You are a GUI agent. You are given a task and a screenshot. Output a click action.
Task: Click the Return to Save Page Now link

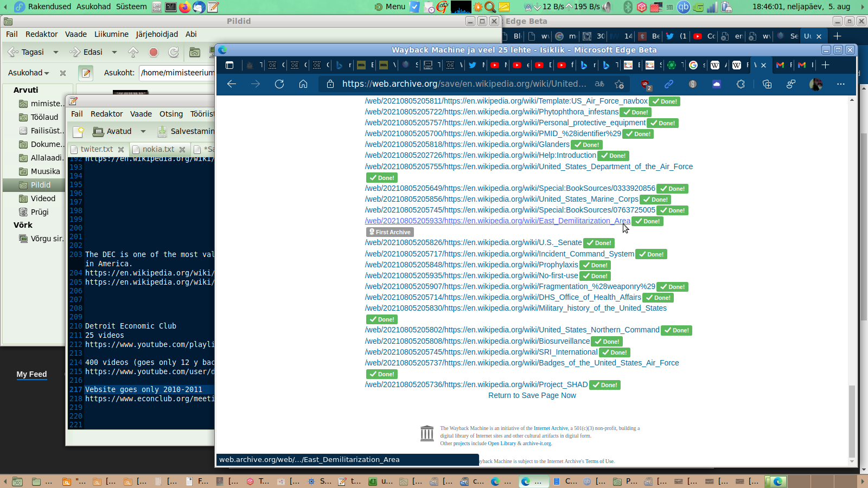point(532,395)
